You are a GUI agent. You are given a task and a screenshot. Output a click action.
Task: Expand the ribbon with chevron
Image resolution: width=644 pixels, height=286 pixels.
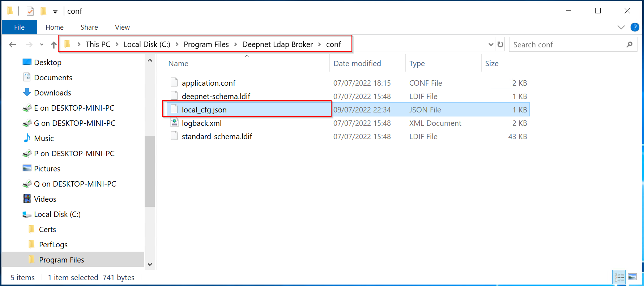pyautogui.click(x=621, y=27)
